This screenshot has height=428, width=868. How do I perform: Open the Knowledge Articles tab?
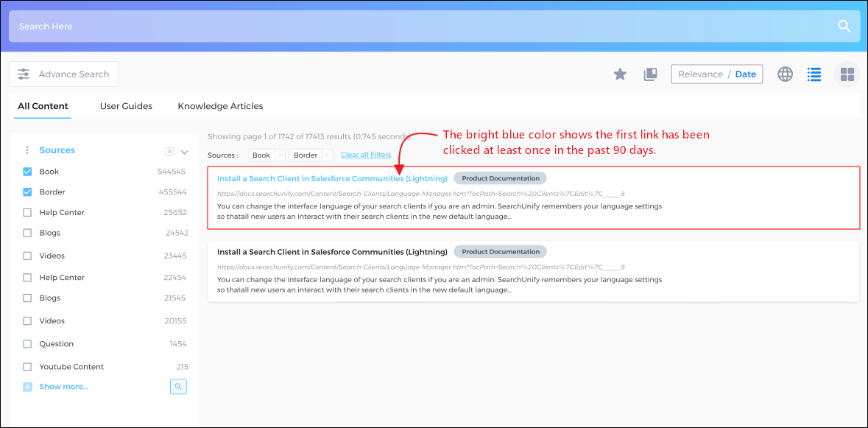point(220,106)
